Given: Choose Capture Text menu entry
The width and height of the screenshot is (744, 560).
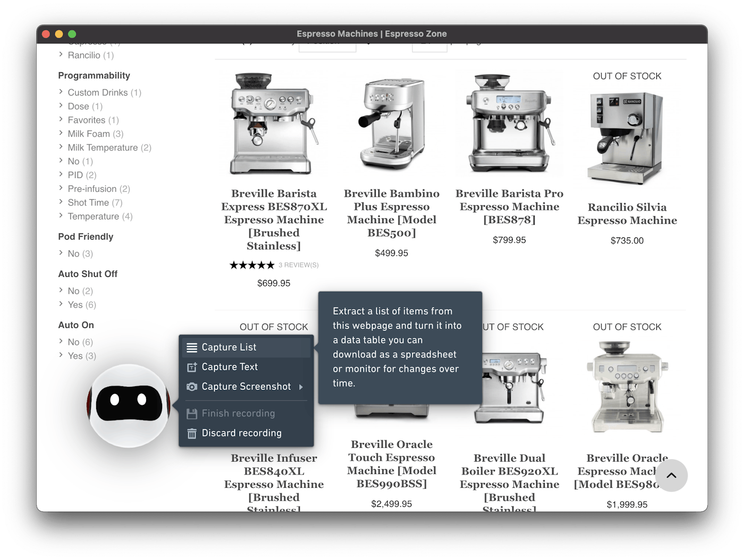Looking at the screenshot, I should tap(246, 367).
